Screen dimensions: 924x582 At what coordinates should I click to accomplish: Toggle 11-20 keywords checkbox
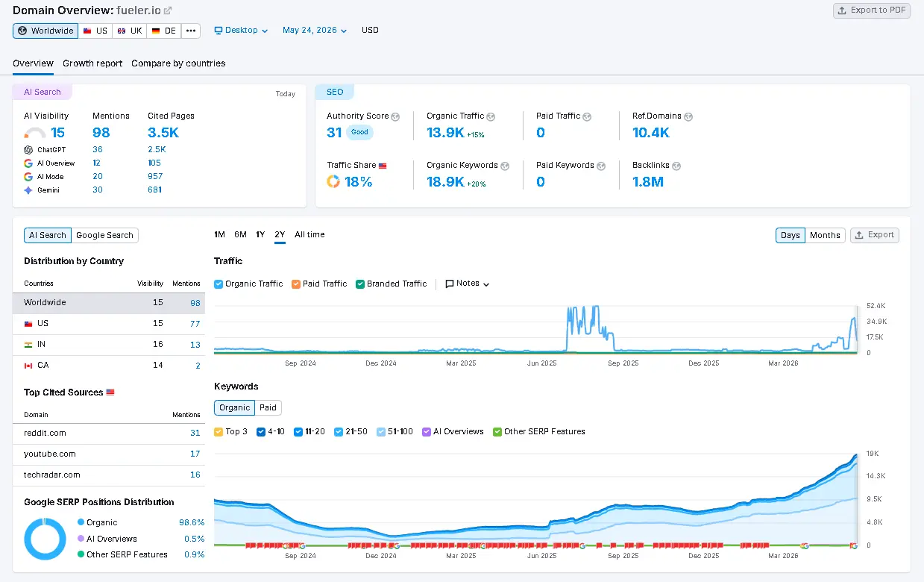click(298, 431)
